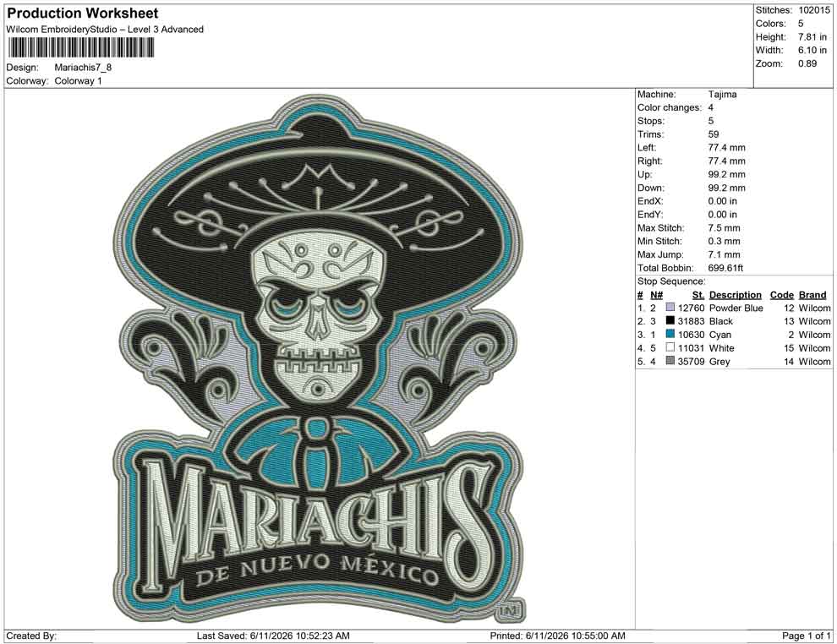The height and width of the screenshot is (644, 837).
Task: Click the Color changes value 4
Action: pyautogui.click(x=711, y=108)
